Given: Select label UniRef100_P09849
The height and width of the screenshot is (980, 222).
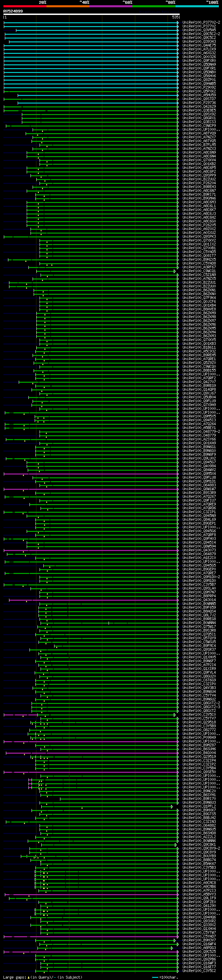Looking at the screenshot, I should (199, 737).
